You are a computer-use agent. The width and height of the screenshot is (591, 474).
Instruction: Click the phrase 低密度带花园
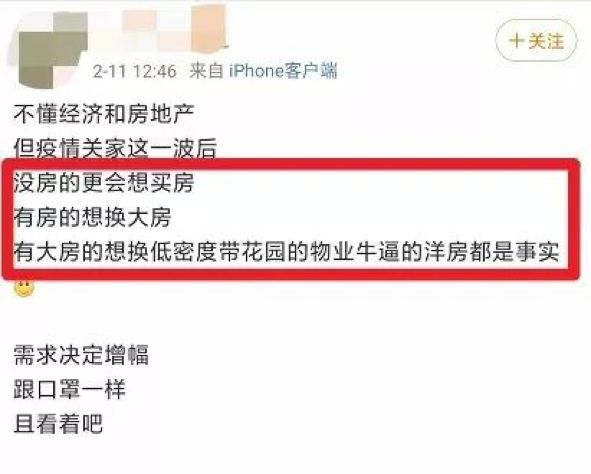point(218,252)
